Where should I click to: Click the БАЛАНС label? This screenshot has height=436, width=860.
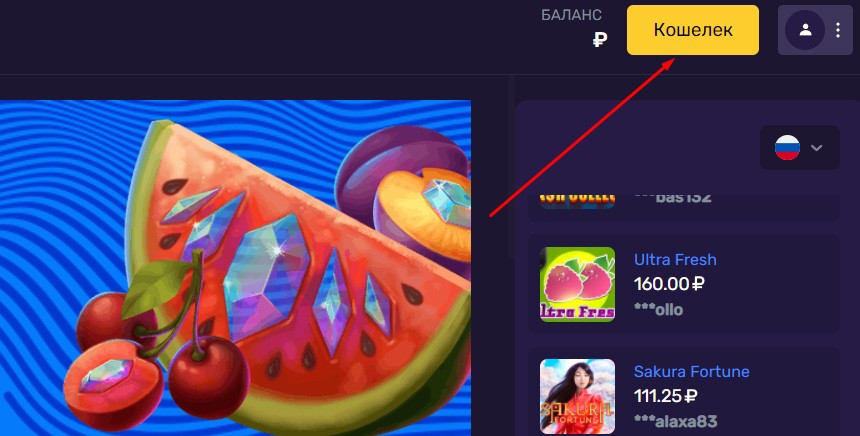(572, 15)
